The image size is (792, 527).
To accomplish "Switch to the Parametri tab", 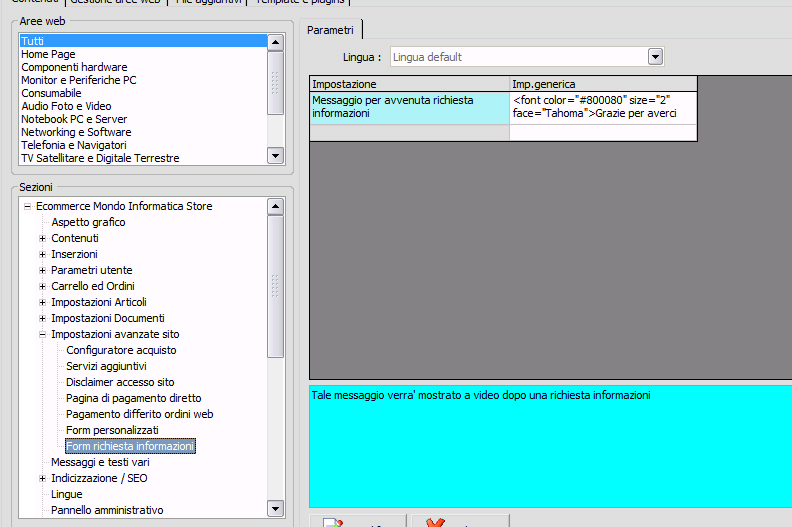I will [x=330, y=30].
